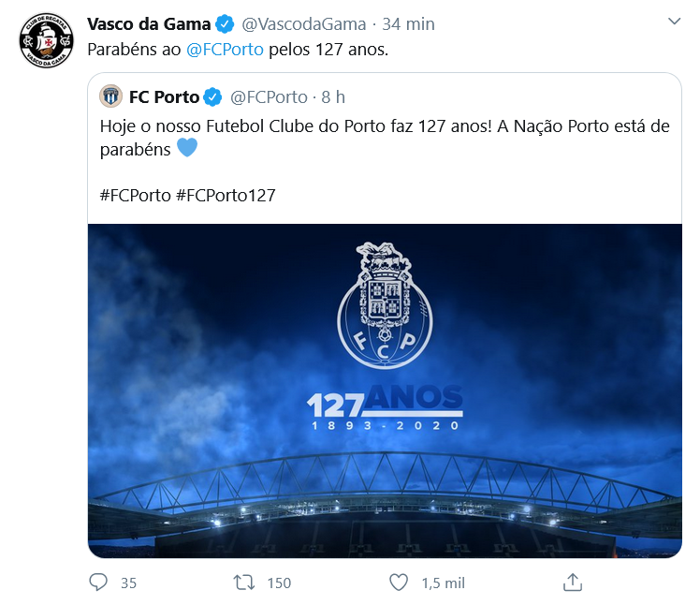The image size is (700, 605).
Task: Open the #FCPorto hashtag
Action: (134, 196)
